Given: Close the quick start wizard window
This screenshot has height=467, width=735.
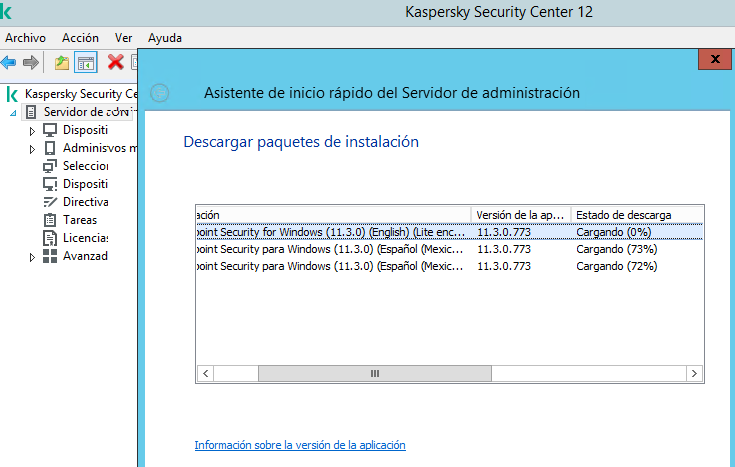Looking at the screenshot, I should [714, 60].
